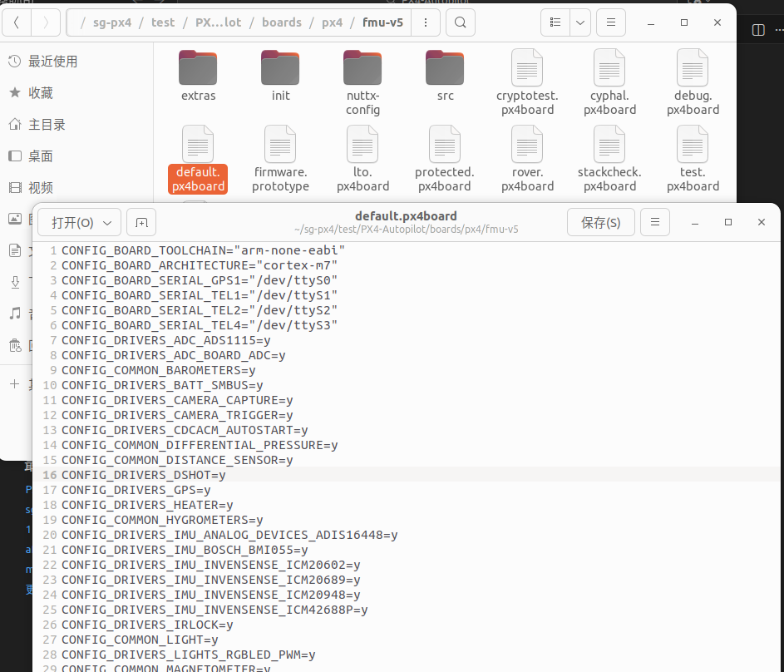Image resolution: width=784 pixels, height=672 pixels.
Task: Select the lto.px4board file
Action: point(362,159)
